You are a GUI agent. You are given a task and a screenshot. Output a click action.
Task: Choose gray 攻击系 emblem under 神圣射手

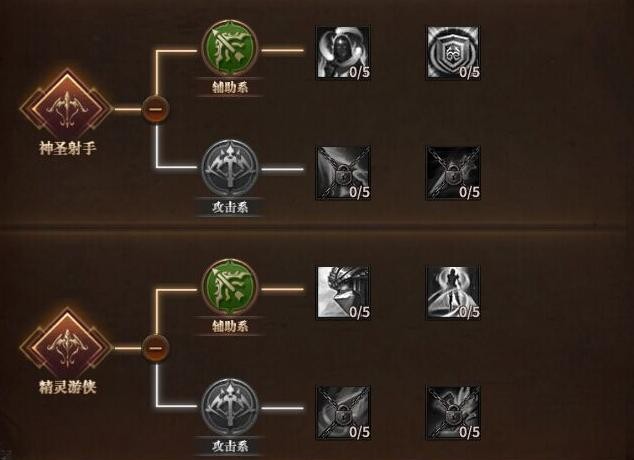point(230,168)
